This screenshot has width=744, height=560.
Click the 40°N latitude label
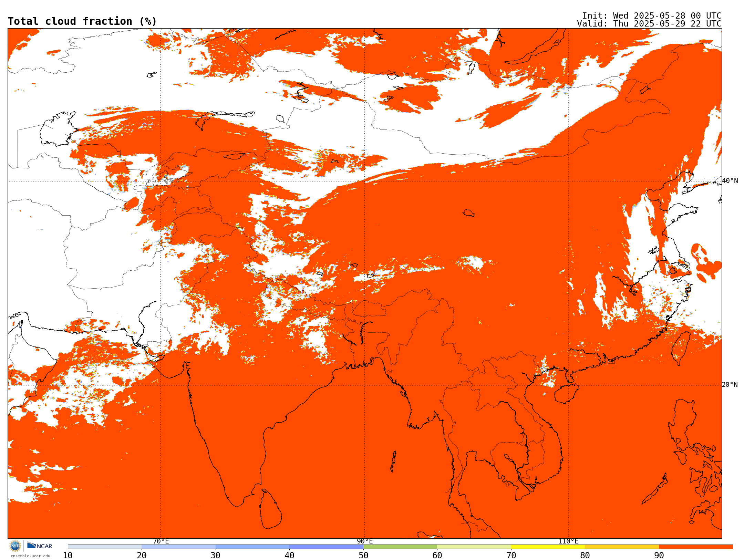click(730, 181)
